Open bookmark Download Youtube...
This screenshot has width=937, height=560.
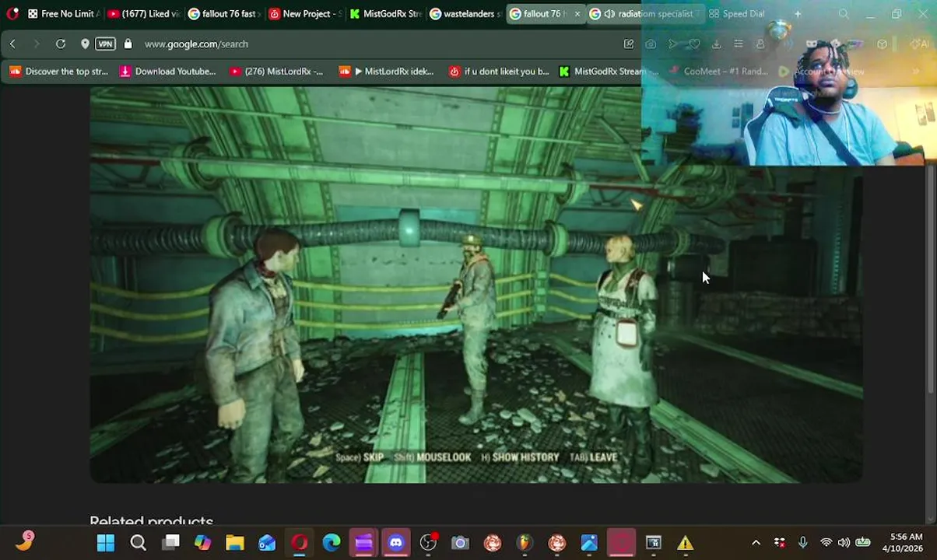point(168,72)
